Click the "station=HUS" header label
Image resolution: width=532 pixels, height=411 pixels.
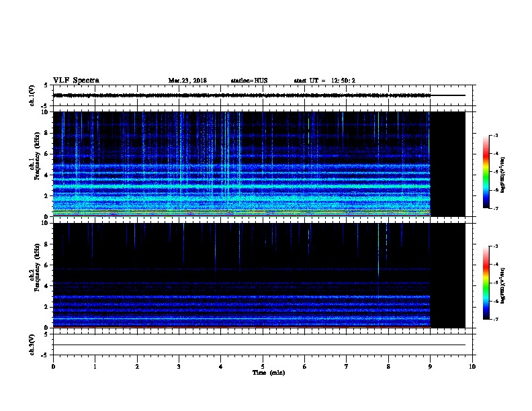(249, 81)
